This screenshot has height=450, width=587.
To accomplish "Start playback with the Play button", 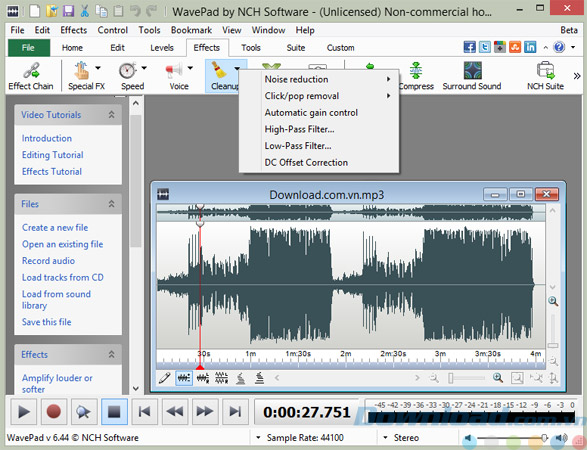I will pyautogui.click(x=24, y=411).
